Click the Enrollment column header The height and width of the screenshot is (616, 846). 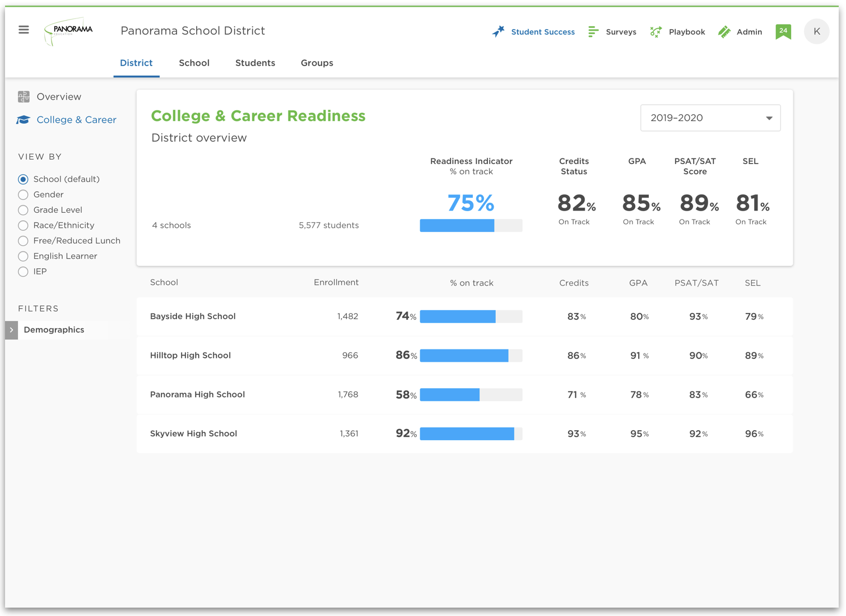pos(336,282)
